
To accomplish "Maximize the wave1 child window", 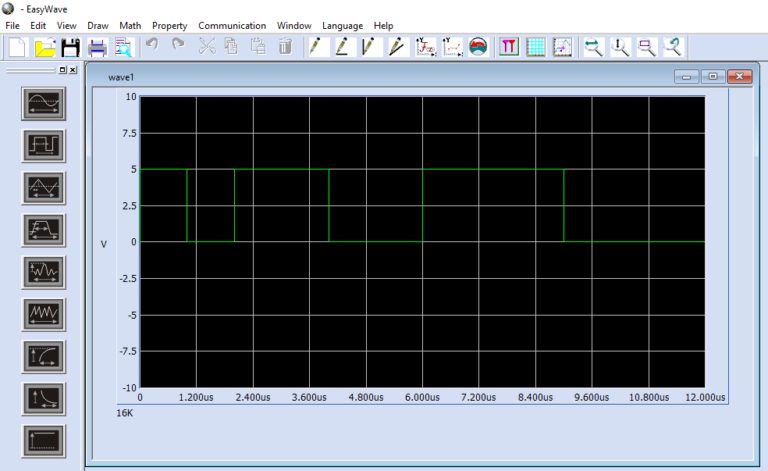I will click(712, 76).
